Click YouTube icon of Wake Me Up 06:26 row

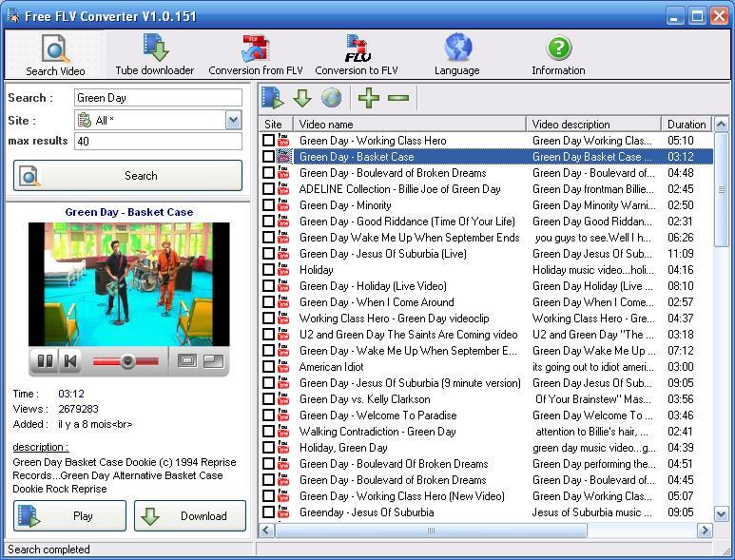(x=283, y=238)
